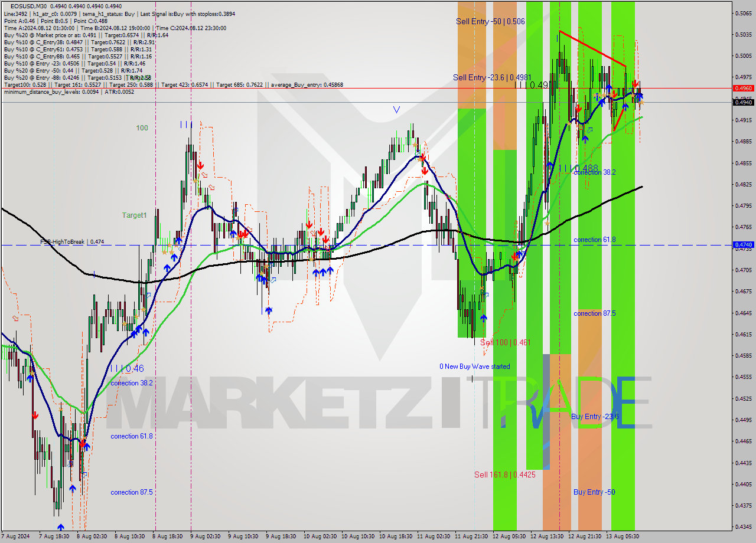Image resolution: width=756 pixels, height=543 pixels.
Task: Select 'correction 61.8' label on green band
Action: coord(595,240)
